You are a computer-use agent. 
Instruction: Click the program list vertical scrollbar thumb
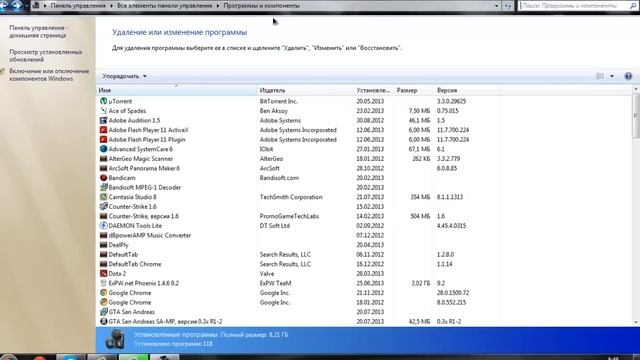(x=636, y=115)
